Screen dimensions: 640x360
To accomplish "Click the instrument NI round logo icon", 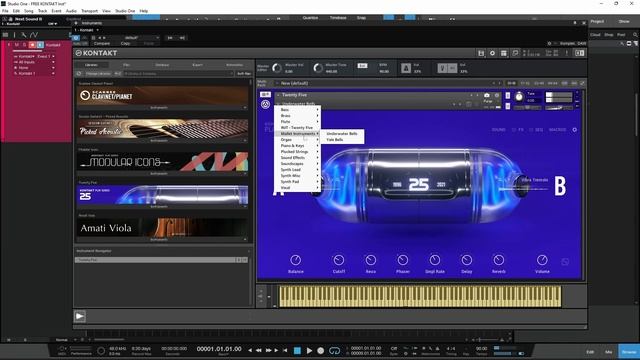I will click(x=265, y=104).
